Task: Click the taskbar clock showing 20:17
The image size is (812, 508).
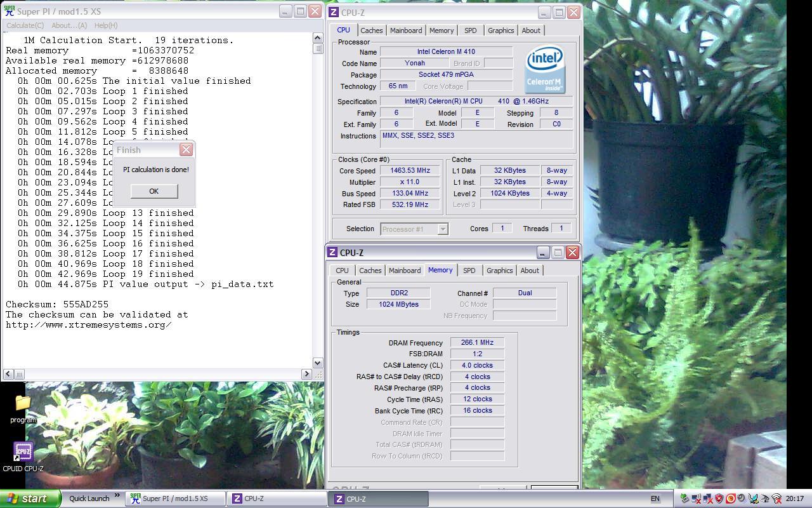Action: 795,499
